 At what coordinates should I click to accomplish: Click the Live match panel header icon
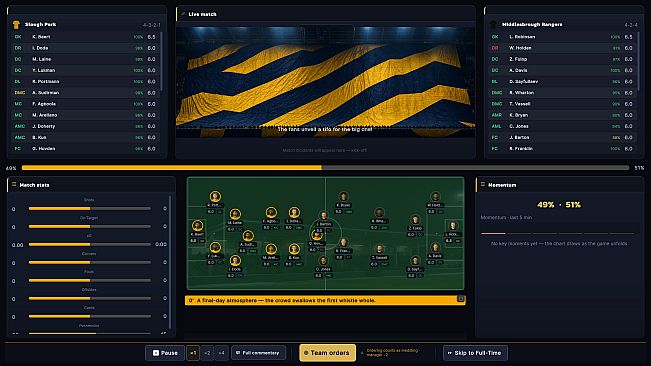pyautogui.click(x=183, y=14)
